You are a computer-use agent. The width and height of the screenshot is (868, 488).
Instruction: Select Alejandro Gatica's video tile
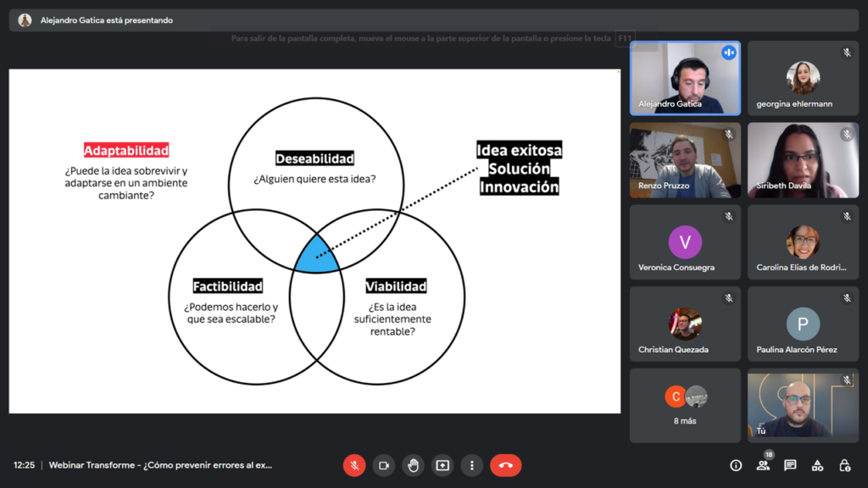click(685, 78)
